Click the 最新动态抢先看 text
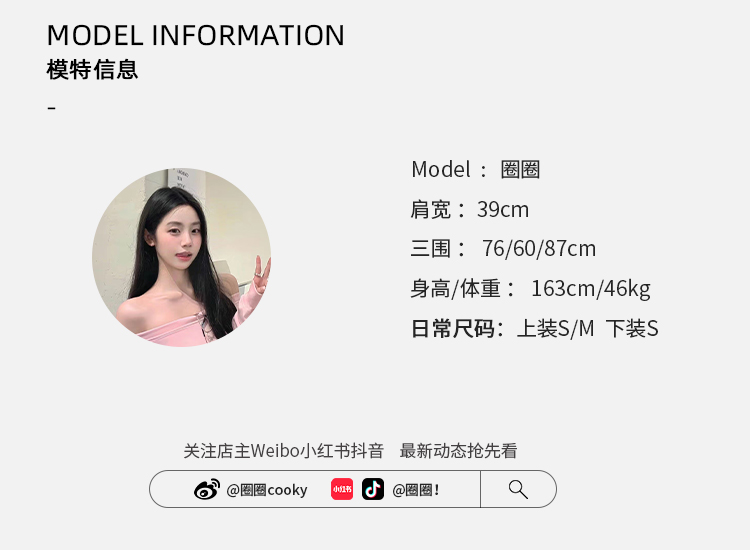Image resolution: width=750 pixels, height=550 pixels. (x=458, y=451)
